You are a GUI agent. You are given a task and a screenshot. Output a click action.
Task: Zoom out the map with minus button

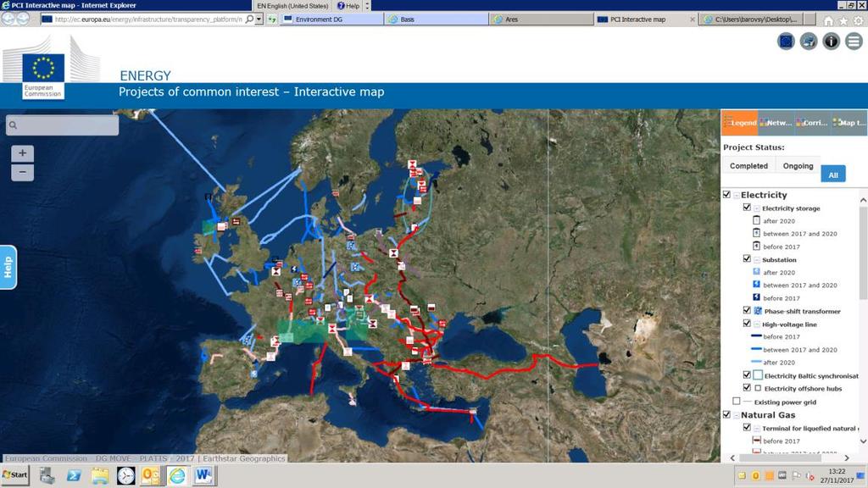22,172
